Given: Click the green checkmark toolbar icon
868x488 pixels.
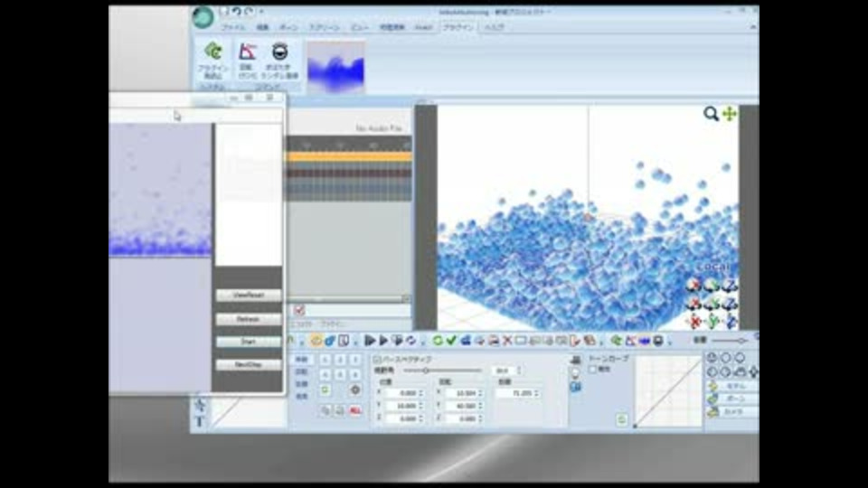Looking at the screenshot, I should coord(451,341).
